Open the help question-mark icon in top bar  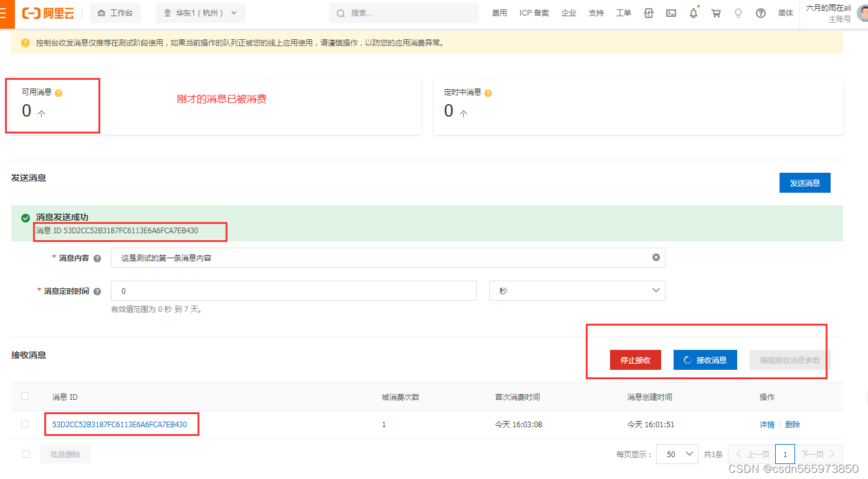761,13
